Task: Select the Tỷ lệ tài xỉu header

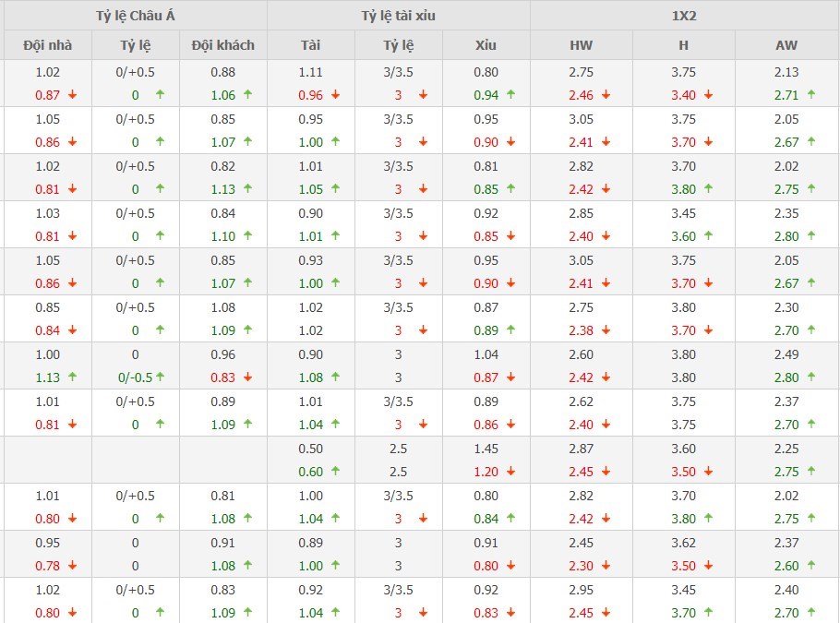Action: pyautogui.click(x=398, y=16)
